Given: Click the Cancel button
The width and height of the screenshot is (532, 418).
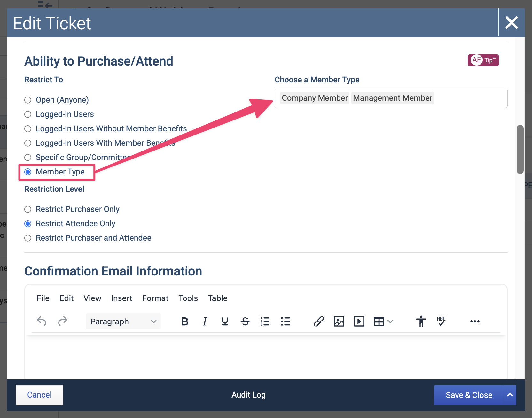Looking at the screenshot, I should [x=39, y=395].
